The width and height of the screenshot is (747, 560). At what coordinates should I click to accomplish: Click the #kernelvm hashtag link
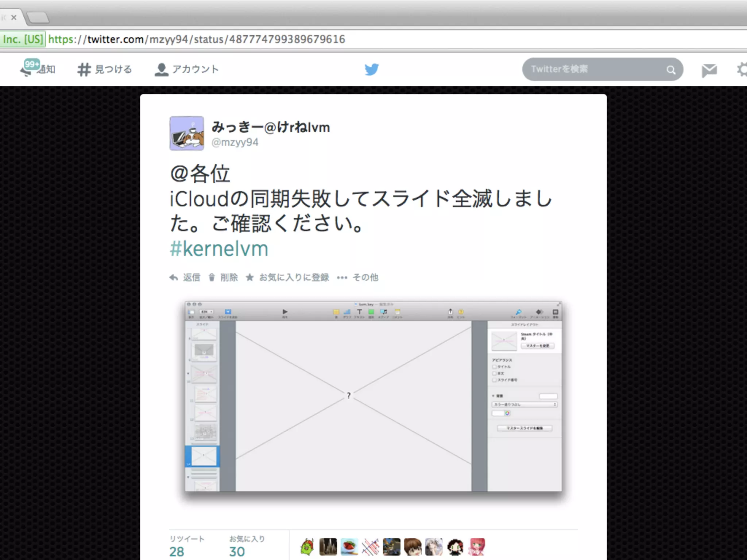click(219, 249)
